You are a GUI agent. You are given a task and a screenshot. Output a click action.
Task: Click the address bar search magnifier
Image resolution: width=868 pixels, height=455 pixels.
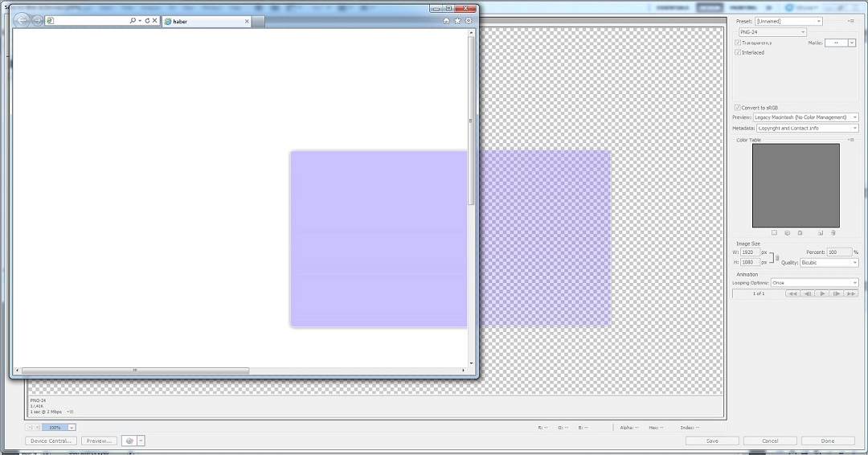click(133, 21)
